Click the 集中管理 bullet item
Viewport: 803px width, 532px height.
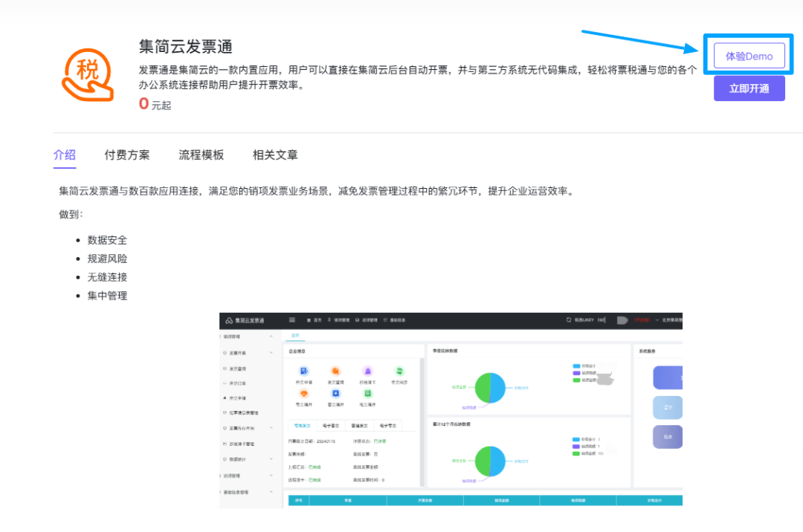point(107,295)
